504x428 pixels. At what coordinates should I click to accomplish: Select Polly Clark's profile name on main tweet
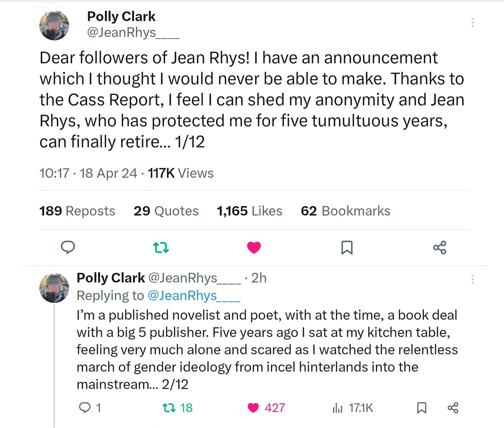coord(121,16)
